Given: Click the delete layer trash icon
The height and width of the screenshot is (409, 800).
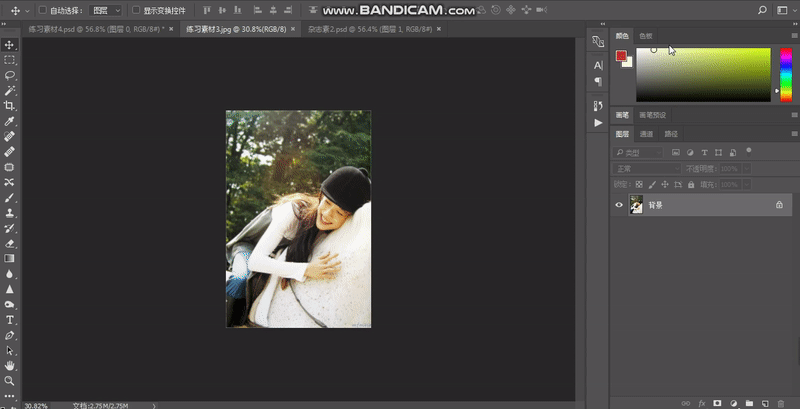Looking at the screenshot, I should point(780,403).
